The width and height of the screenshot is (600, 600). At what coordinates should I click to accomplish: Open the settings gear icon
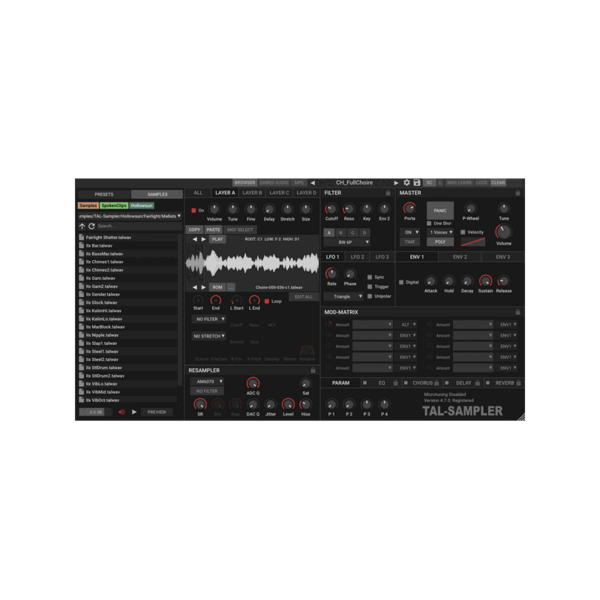pos(407,183)
